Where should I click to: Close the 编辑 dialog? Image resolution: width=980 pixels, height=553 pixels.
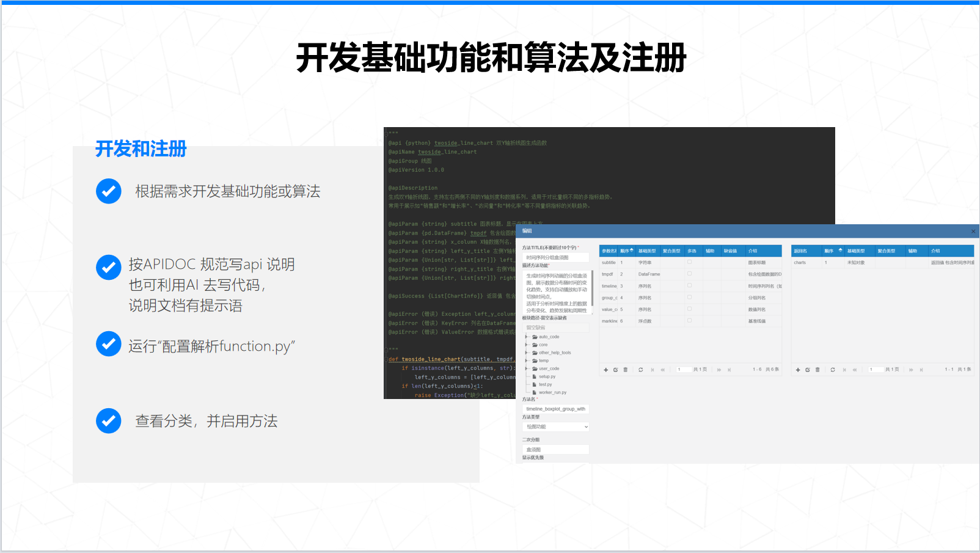[972, 231]
